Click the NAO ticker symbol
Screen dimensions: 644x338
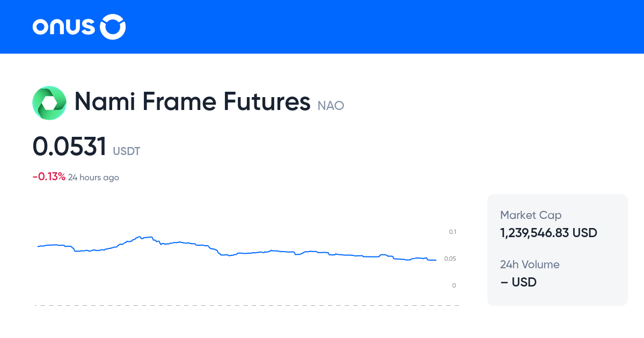point(331,106)
